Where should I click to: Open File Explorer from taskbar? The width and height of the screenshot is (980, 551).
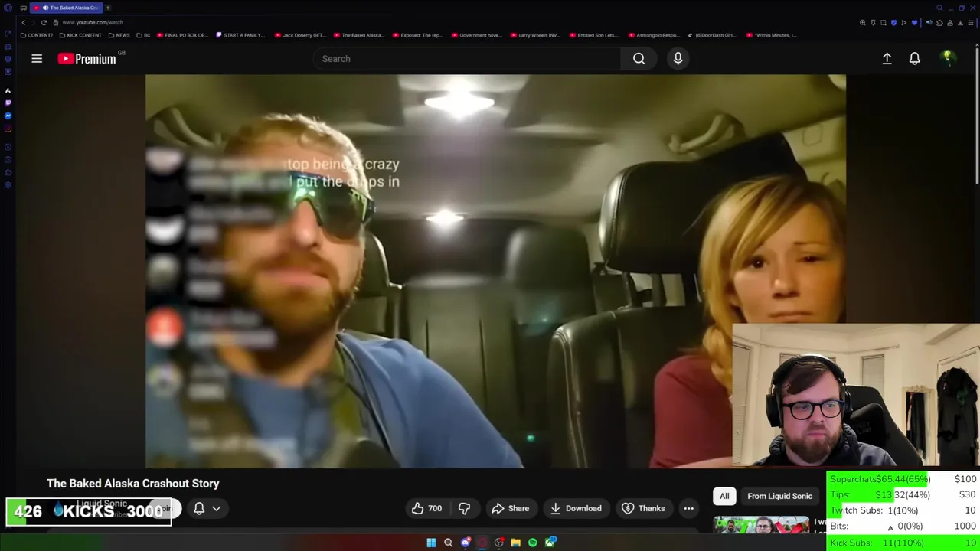[x=515, y=543]
